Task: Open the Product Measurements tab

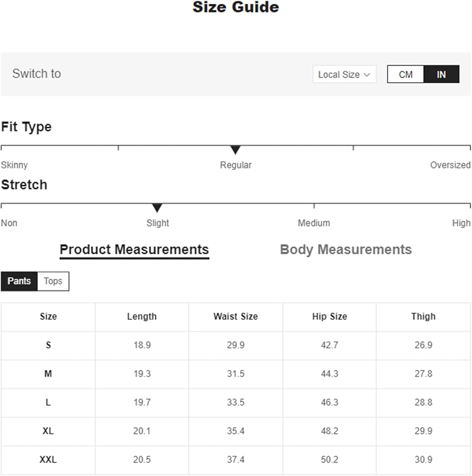Action: pos(134,249)
